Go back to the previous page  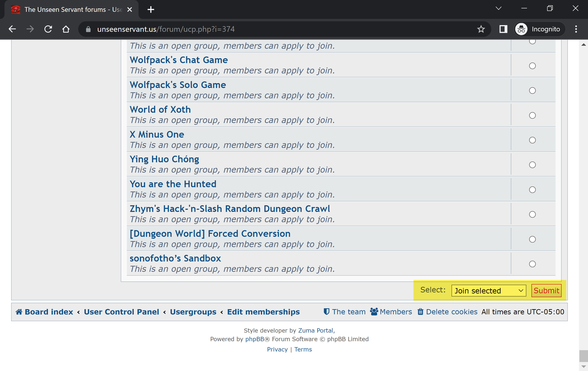click(x=12, y=29)
